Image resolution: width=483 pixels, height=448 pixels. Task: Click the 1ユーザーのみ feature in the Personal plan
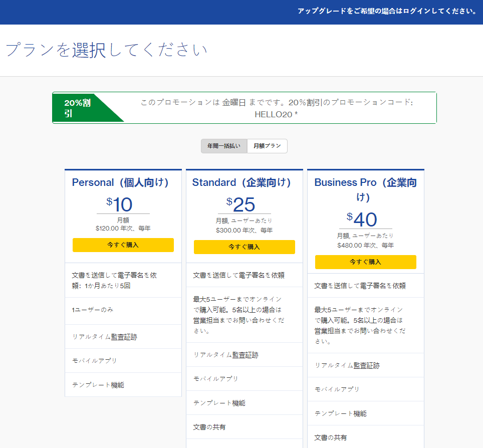click(93, 310)
